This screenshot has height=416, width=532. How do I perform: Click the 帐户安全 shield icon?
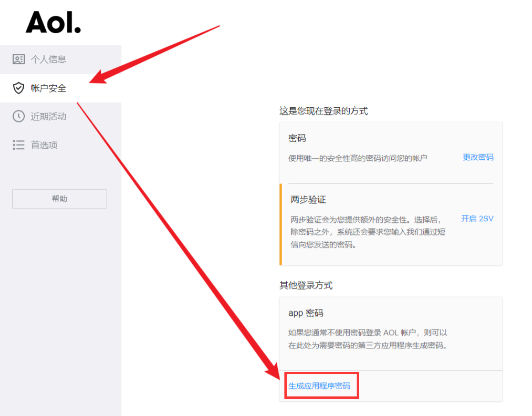click(18, 88)
